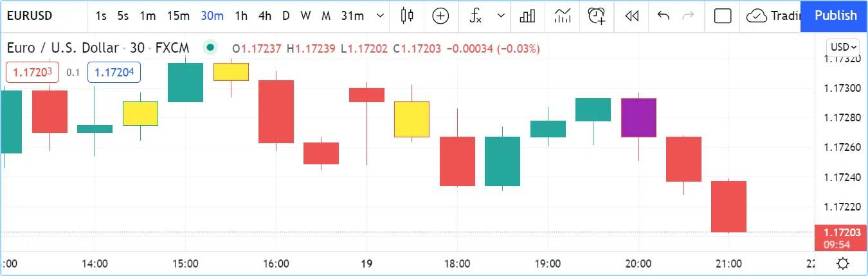Click the indicator templates icon

click(x=563, y=16)
